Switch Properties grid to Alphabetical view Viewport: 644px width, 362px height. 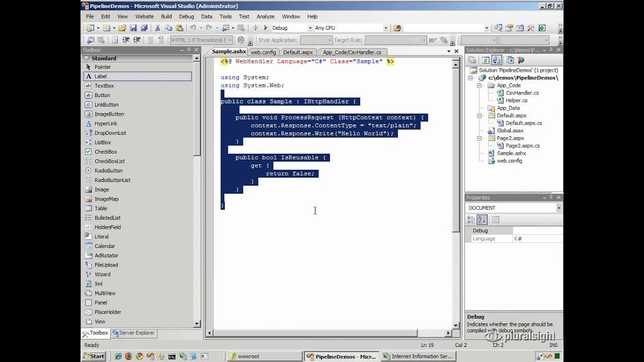pos(482,219)
